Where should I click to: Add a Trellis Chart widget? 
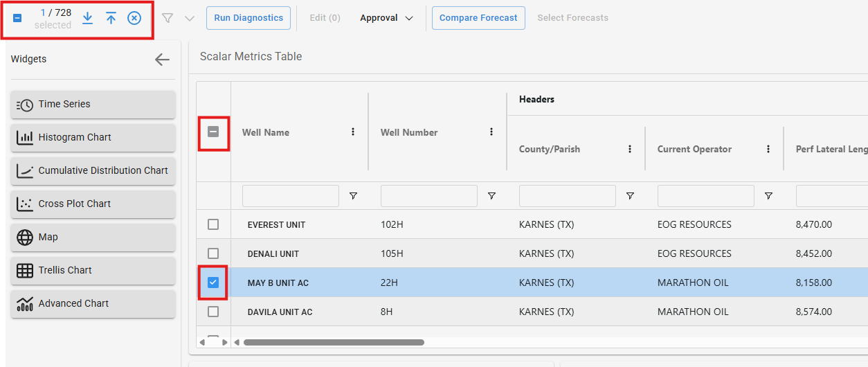(x=93, y=270)
